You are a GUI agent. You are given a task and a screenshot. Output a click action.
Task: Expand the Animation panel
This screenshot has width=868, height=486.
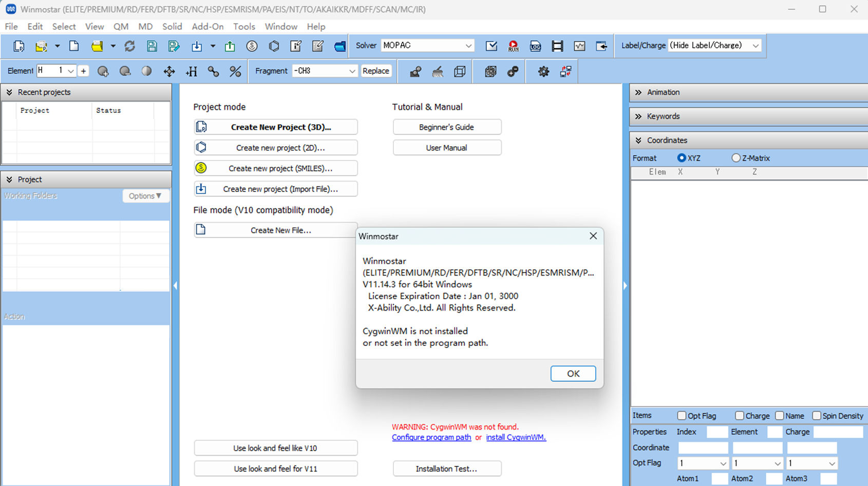[x=638, y=92]
